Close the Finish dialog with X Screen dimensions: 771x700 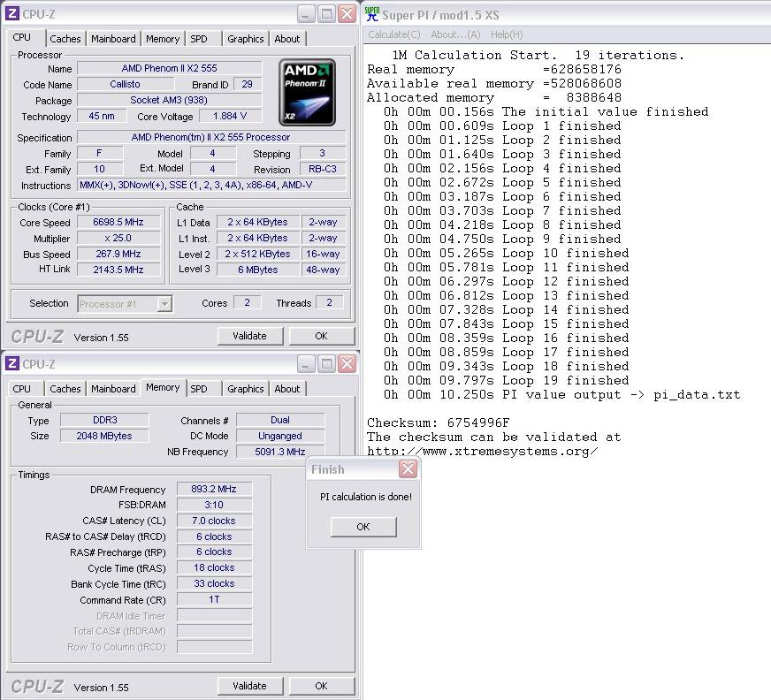point(408,469)
